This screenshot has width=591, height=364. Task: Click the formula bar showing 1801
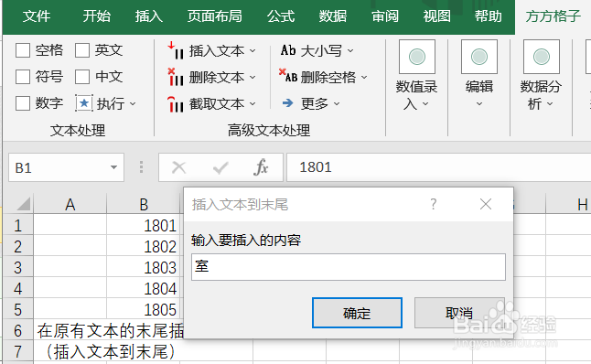click(439, 167)
